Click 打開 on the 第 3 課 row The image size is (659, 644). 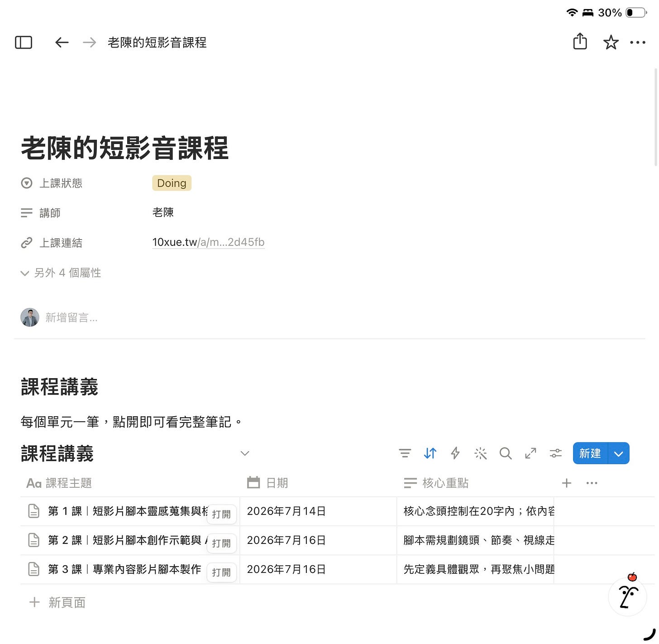click(x=221, y=572)
